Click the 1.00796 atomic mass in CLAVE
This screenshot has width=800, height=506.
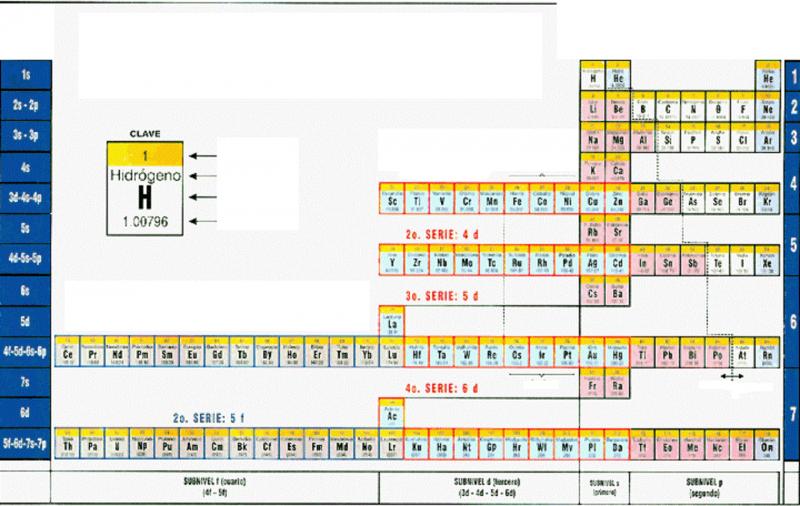click(x=145, y=222)
